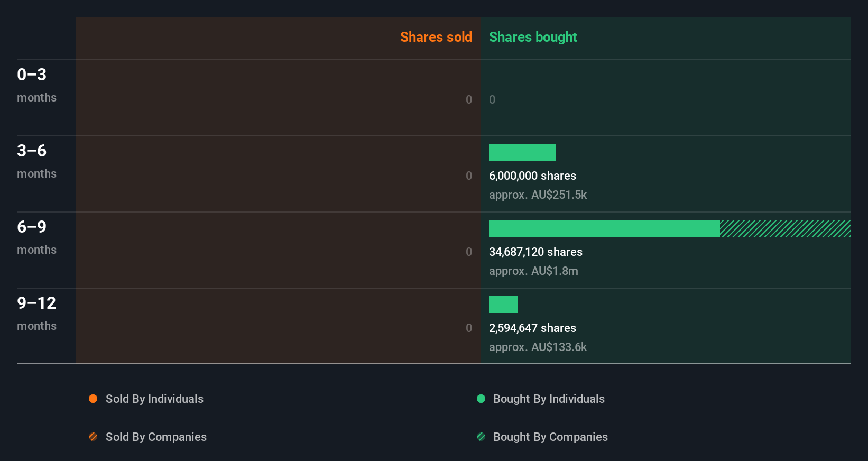Select the Bought By Individuals legend label

click(549, 399)
